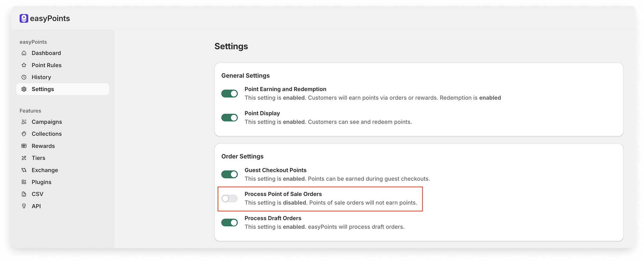Click the Exchange arrows icon
Image resolution: width=644 pixels, height=261 pixels.
[24, 170]
